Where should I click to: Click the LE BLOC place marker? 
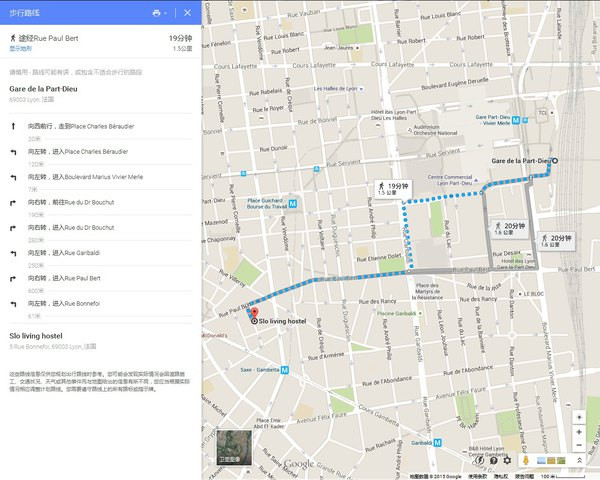(520, 294)
